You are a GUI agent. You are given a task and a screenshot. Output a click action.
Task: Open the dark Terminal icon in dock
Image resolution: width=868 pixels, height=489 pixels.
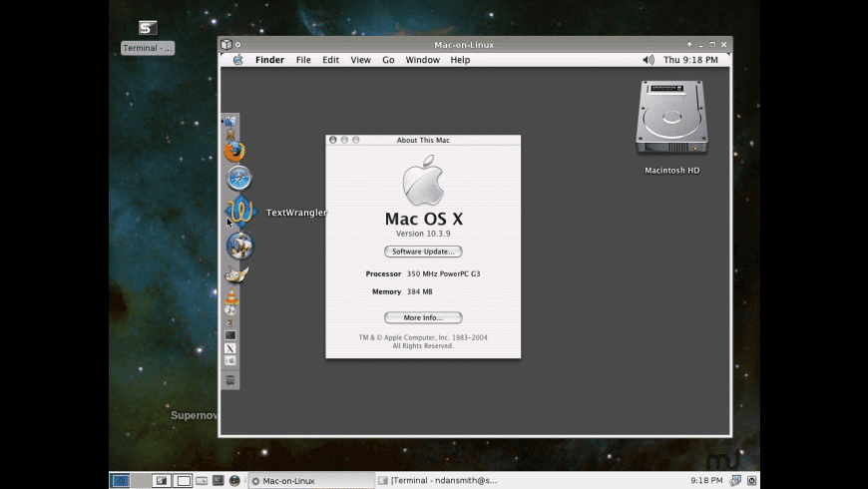(230, 335)
